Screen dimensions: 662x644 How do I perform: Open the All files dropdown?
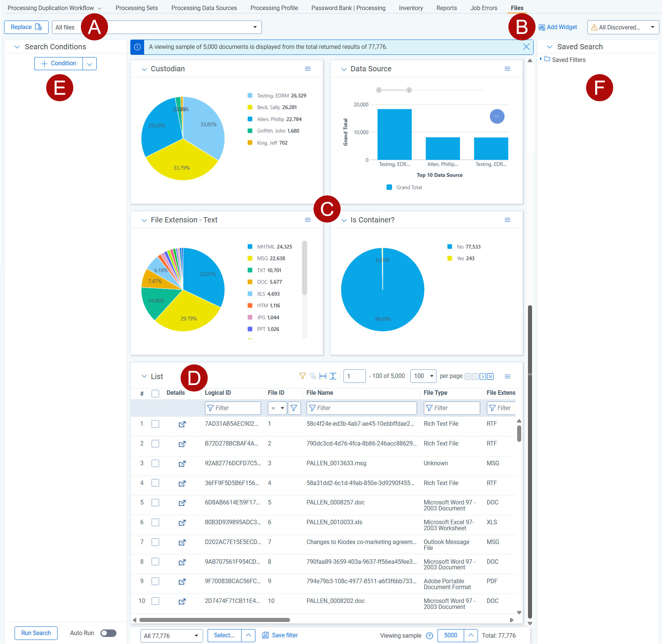156,27
